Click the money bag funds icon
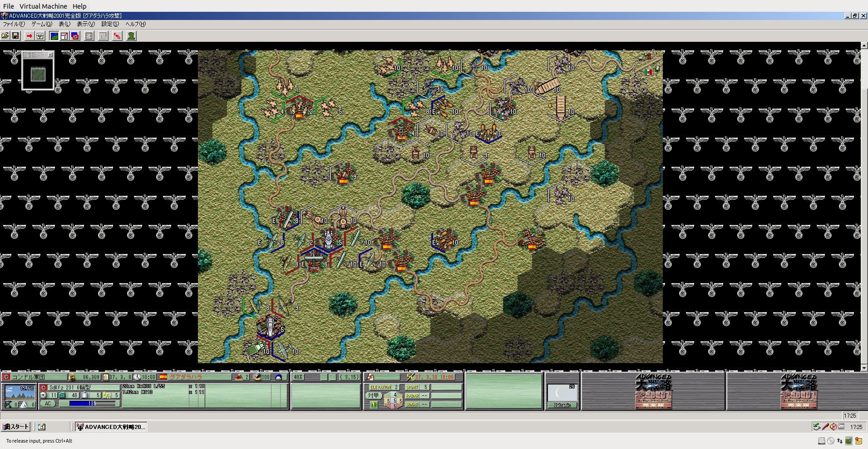Viewport: 868px width, 449px height. click(71, 377)
